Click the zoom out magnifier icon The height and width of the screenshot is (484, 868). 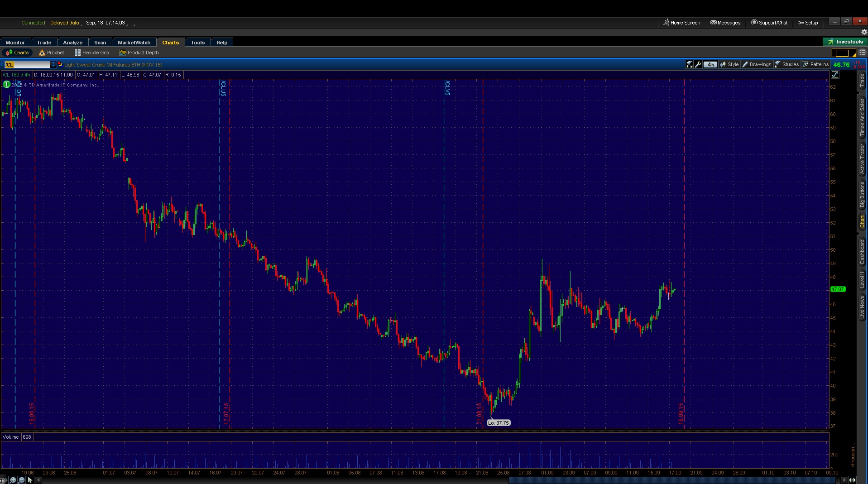pos(21,480)
